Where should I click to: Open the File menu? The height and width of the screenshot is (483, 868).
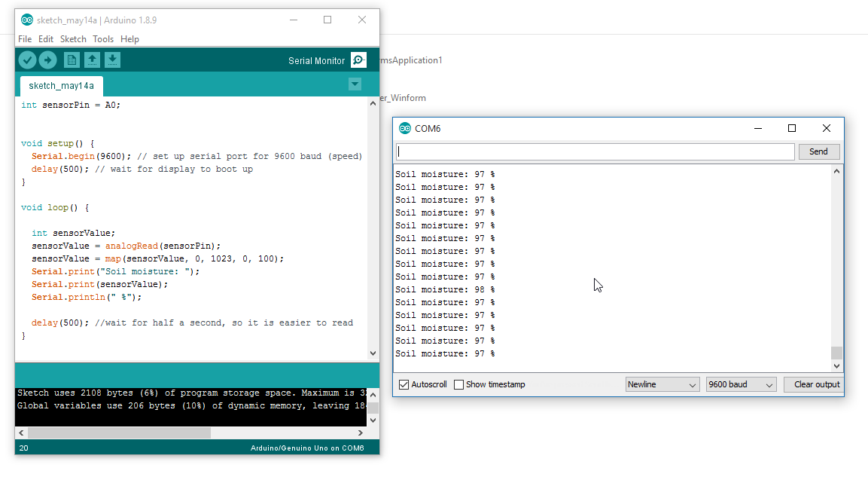pyautogui.click(x=25, y=38)
